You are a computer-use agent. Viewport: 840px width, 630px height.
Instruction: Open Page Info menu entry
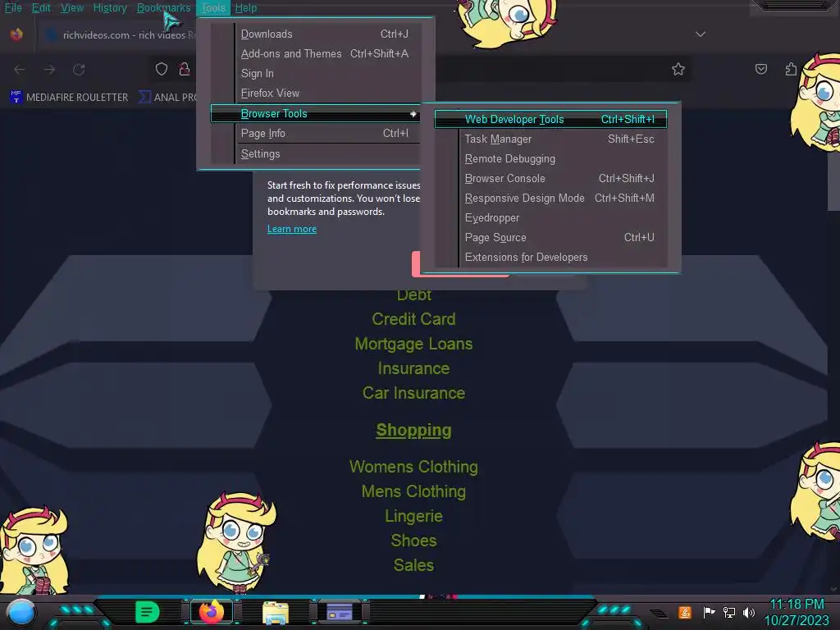(315, 134)
